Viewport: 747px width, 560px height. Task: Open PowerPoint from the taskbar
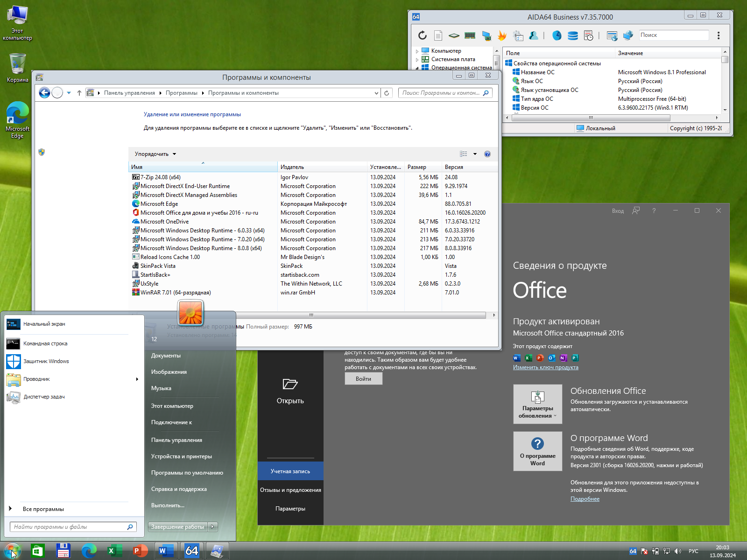[140, 551]
